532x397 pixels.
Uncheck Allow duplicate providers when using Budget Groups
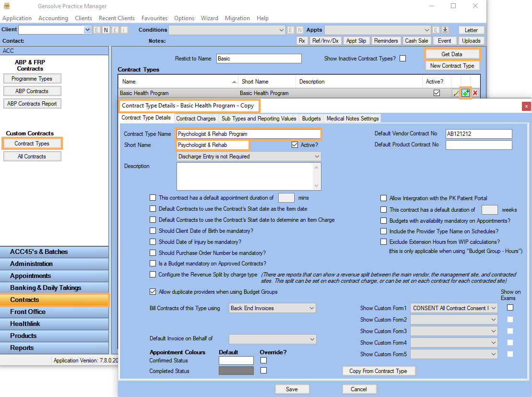[x=153, y=292]
